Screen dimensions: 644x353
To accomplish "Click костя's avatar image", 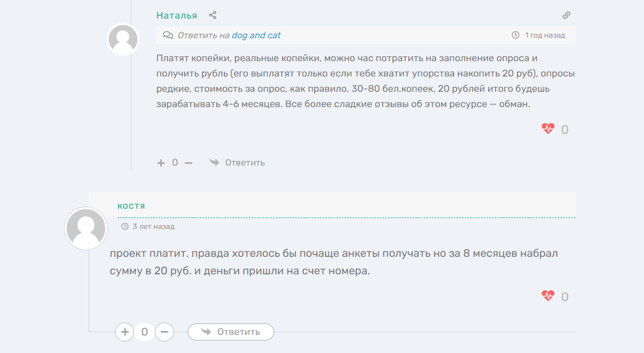I will (x=85, y=228).
